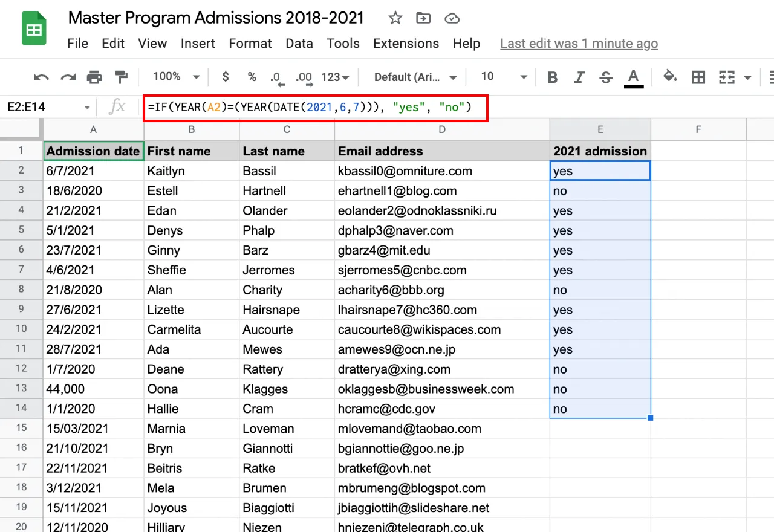Screen dimensions: 774x532
Task: Click the fill handle below cell E14
Action: point(650,418)
